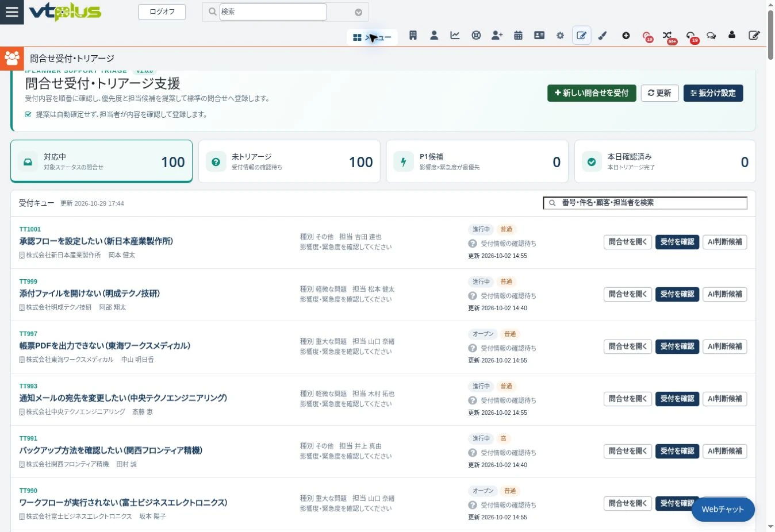Open the メニュー menu button
Screen dimensions: 775x532
coord(372,37)
